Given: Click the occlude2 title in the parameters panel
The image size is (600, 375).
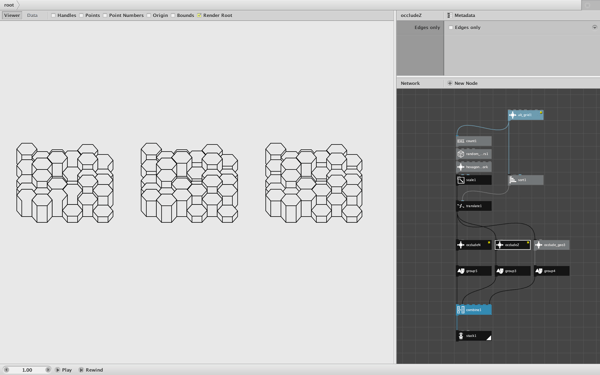Looking at the screenshot, I should pos(411,15).
